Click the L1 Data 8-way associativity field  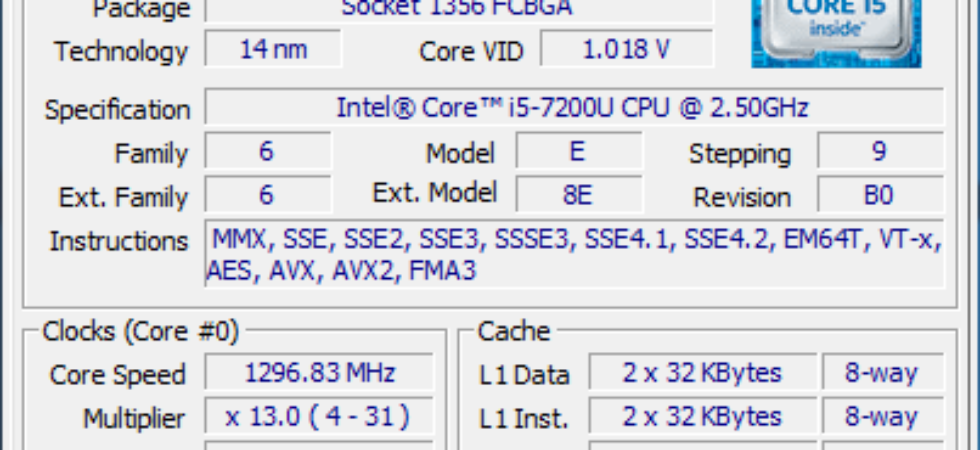[x=882, y=372]
